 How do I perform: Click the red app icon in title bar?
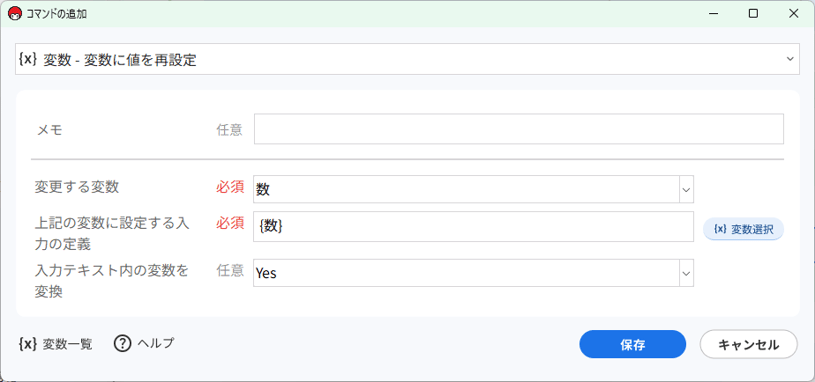[x=15, y=14]
